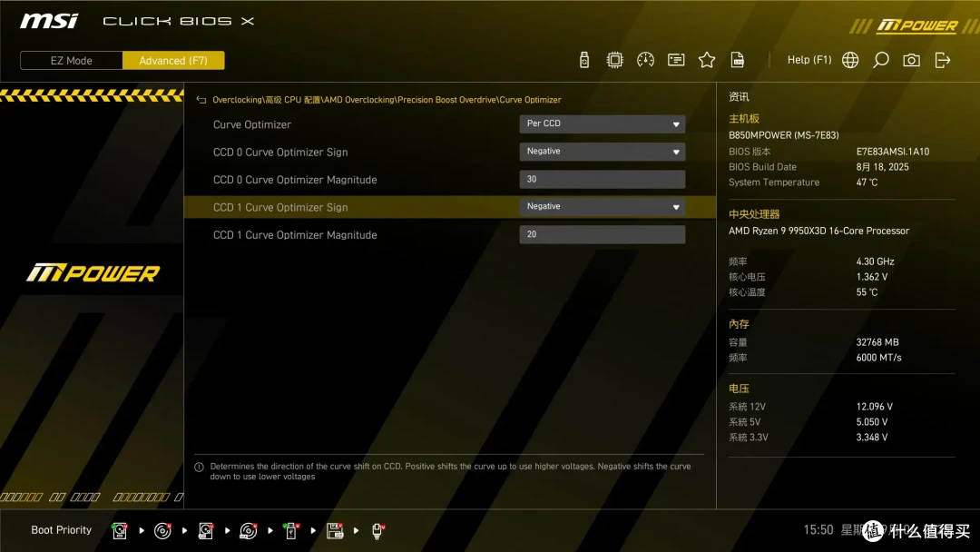Edit CCD 1 Curve Optimizer Magnitude field
Image resolution: width=980 pixels, height=552 pixels.
[602, 234]
